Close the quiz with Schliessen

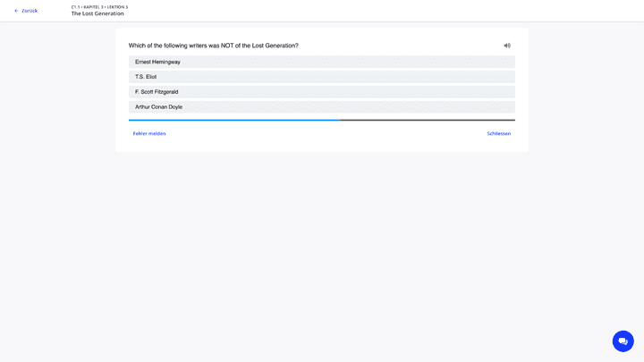pos(498,133)
